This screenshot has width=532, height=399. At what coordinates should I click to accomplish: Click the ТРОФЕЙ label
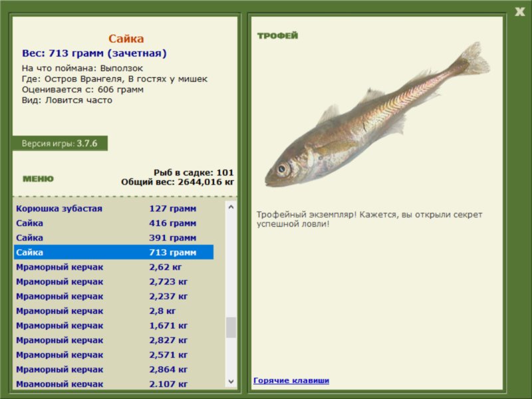[277, 36]
